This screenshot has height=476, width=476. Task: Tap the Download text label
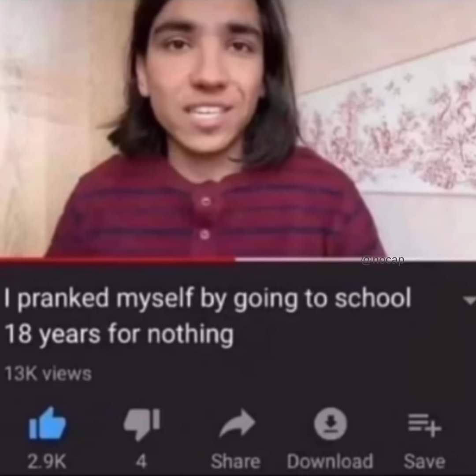click(x=330, y=461)
